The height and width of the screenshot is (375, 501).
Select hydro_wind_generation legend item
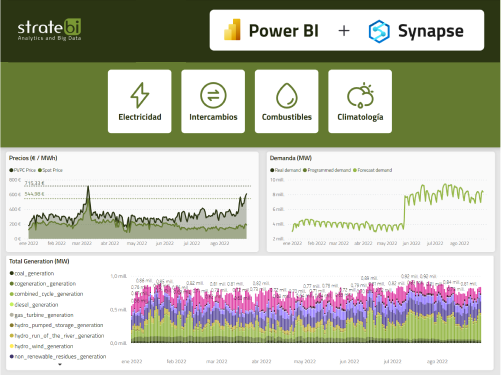41,346
